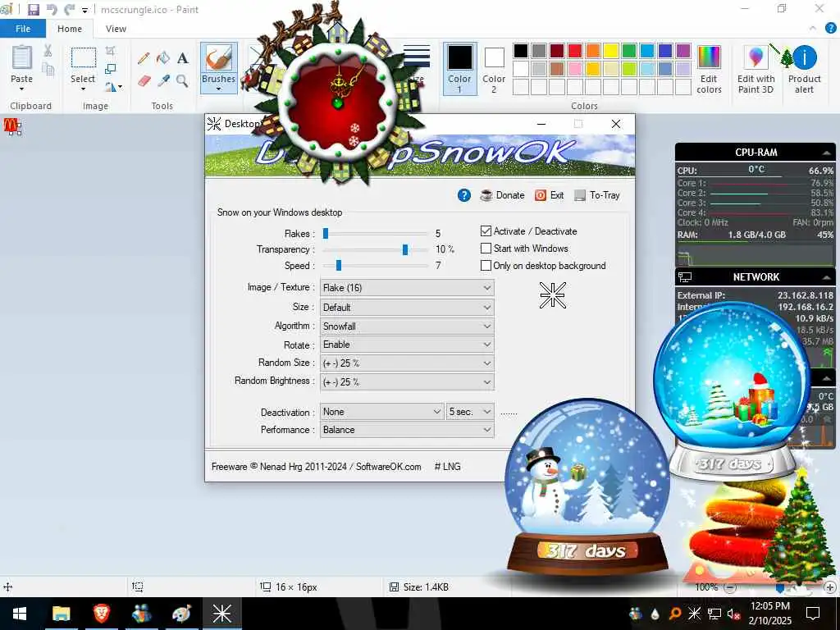Click the Cut scissors icon

48,51
